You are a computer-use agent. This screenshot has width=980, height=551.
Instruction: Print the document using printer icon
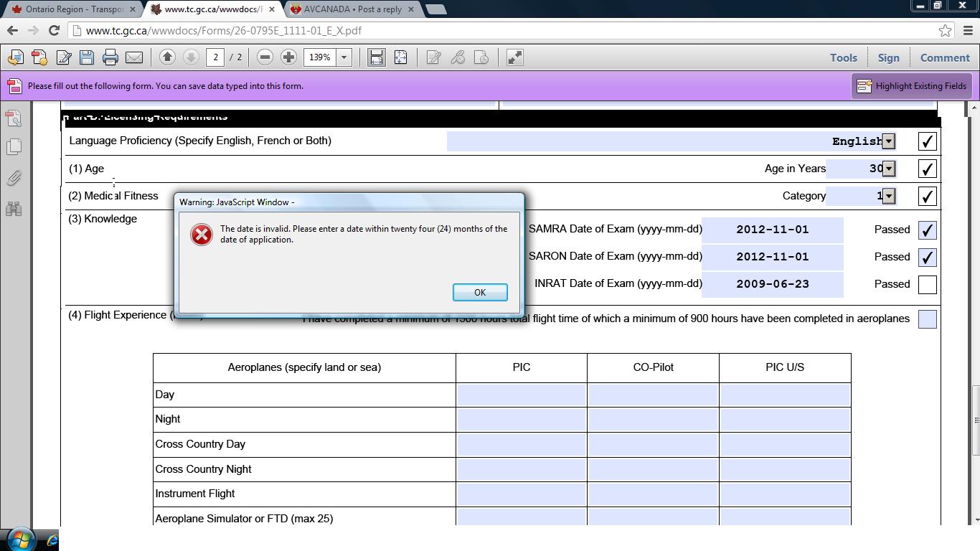(x=110, y=57)
